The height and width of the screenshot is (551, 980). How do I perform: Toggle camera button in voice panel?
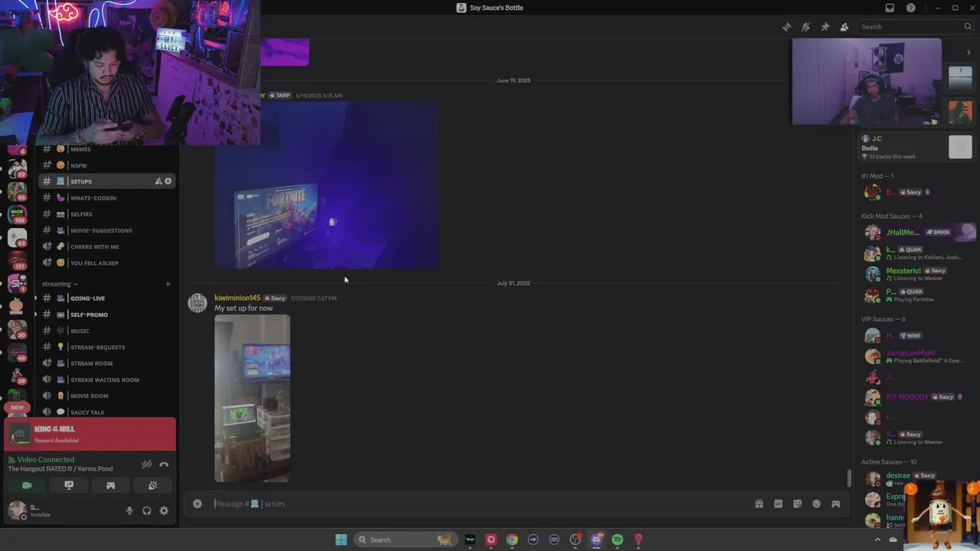(27, 485)
